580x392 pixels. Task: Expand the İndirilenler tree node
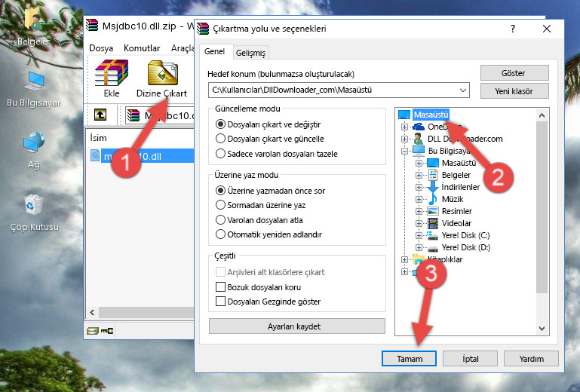pyautogui.click(x=419, y=187)
